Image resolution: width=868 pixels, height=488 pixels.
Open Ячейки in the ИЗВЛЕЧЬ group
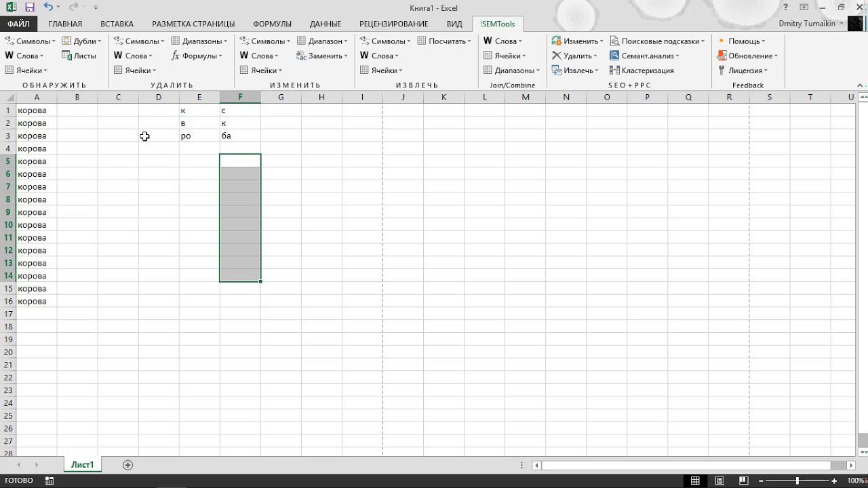click(x=381, y=70)
